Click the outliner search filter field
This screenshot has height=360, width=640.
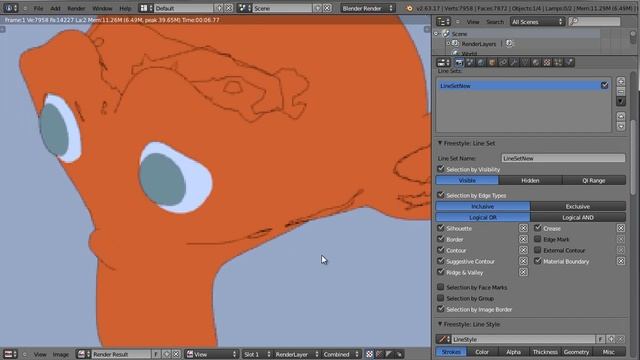pos(594,22)
